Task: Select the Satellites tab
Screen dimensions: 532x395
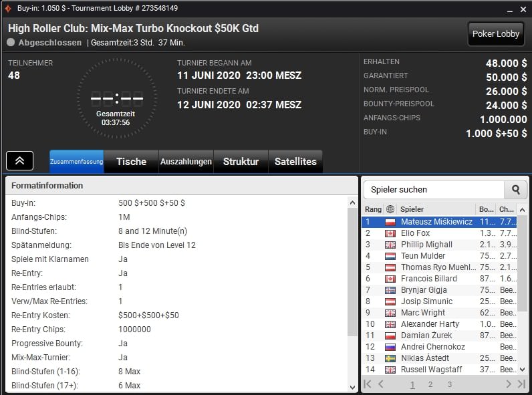Action: point(295,162)
